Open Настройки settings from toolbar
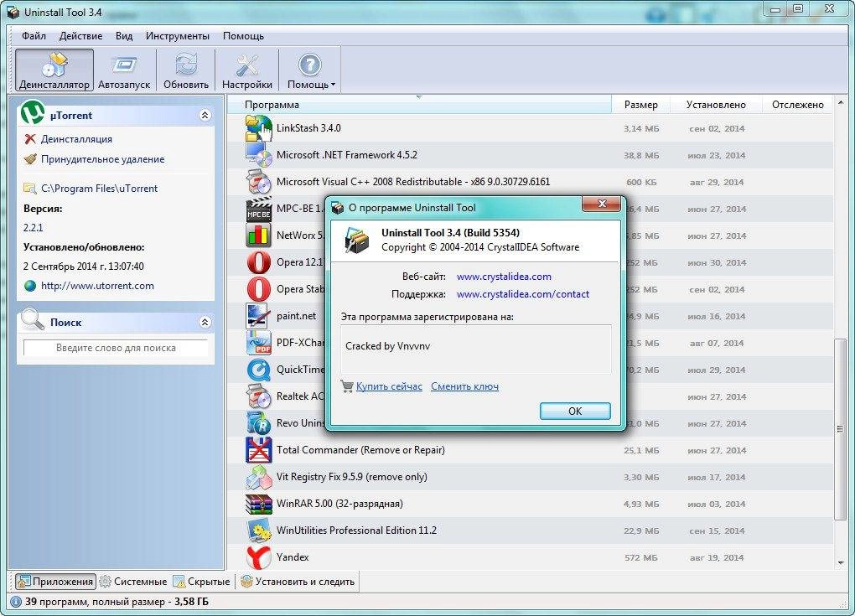The height and width of the screenshot is (616, 855). 247,70
